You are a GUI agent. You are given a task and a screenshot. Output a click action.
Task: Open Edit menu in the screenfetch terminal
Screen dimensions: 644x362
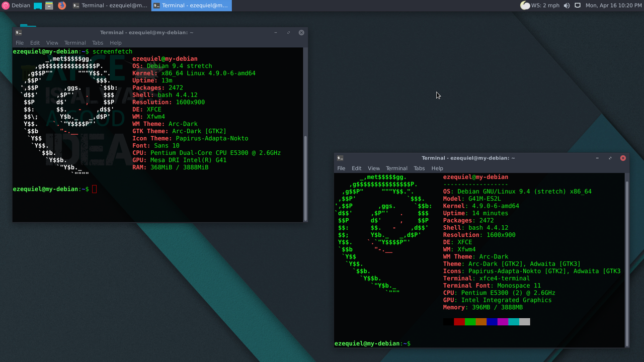35,43
